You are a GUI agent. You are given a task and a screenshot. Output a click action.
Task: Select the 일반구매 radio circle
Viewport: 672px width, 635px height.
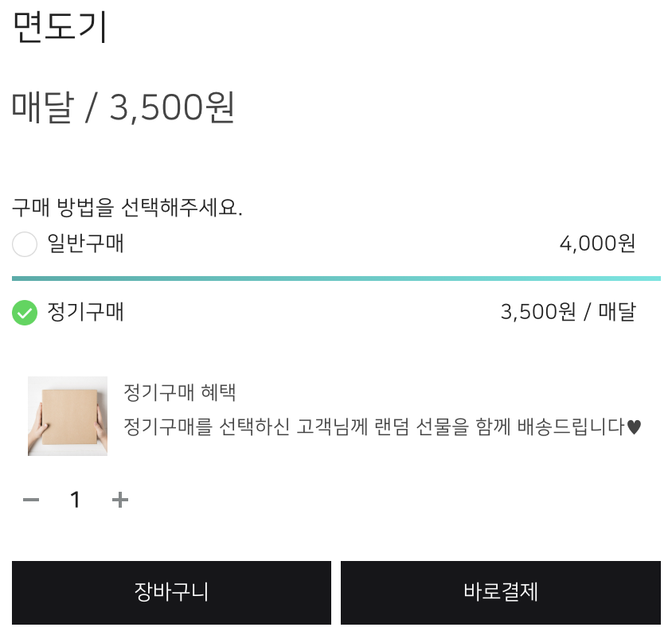[x=25, y=244]
